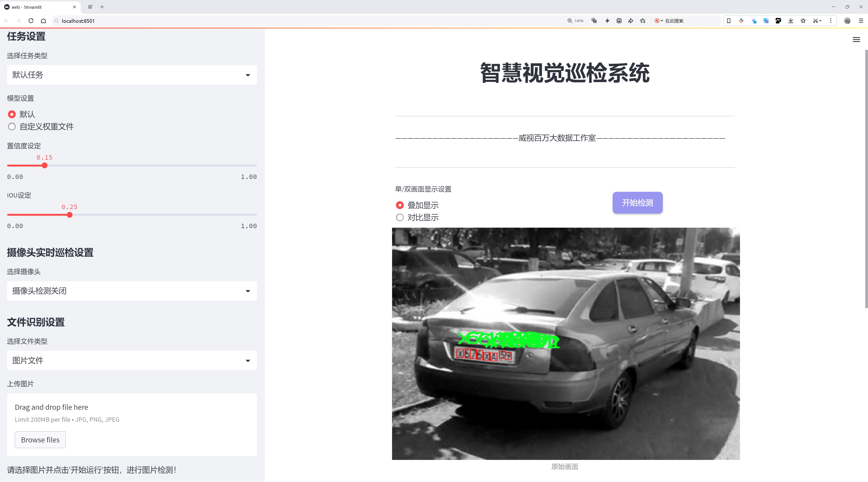The image size is (868, 482).
Task: Click the browser home icon
Action: [x=43, y=21]
